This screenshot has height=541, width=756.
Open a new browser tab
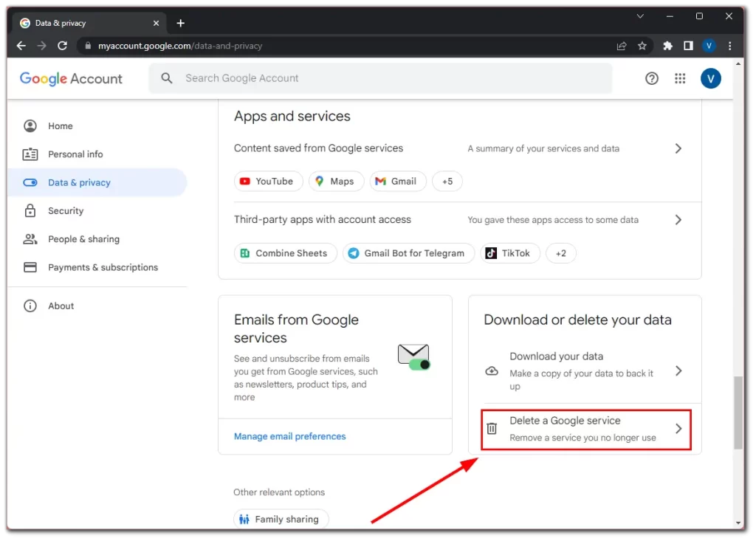point(180,23)
